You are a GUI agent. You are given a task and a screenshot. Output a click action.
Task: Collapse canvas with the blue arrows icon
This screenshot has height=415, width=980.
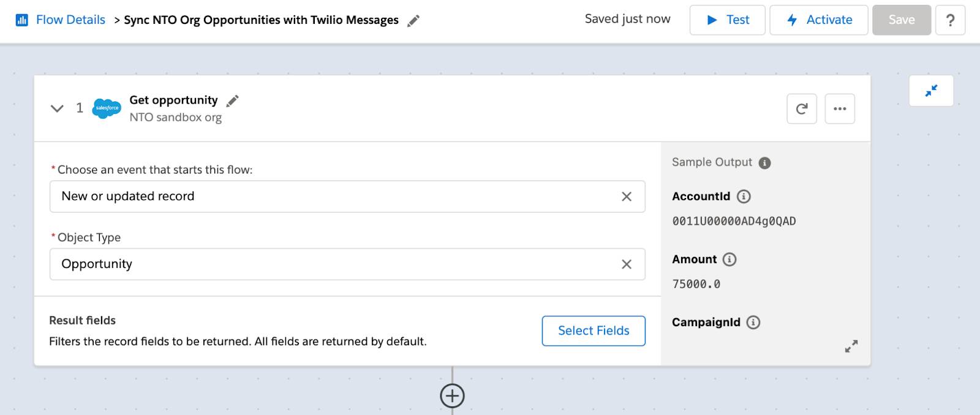pyautogui.click(x=931, y=91)
